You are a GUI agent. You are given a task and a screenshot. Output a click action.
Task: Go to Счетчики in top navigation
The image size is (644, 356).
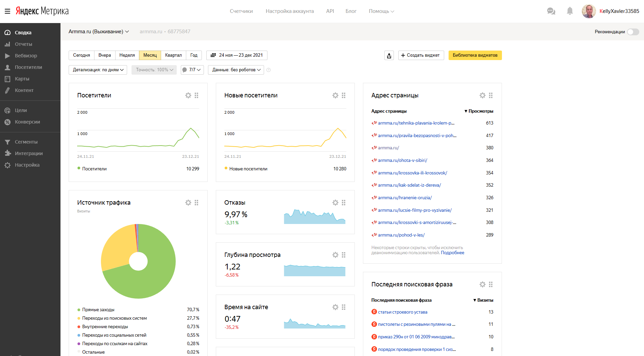pos(241,11)
